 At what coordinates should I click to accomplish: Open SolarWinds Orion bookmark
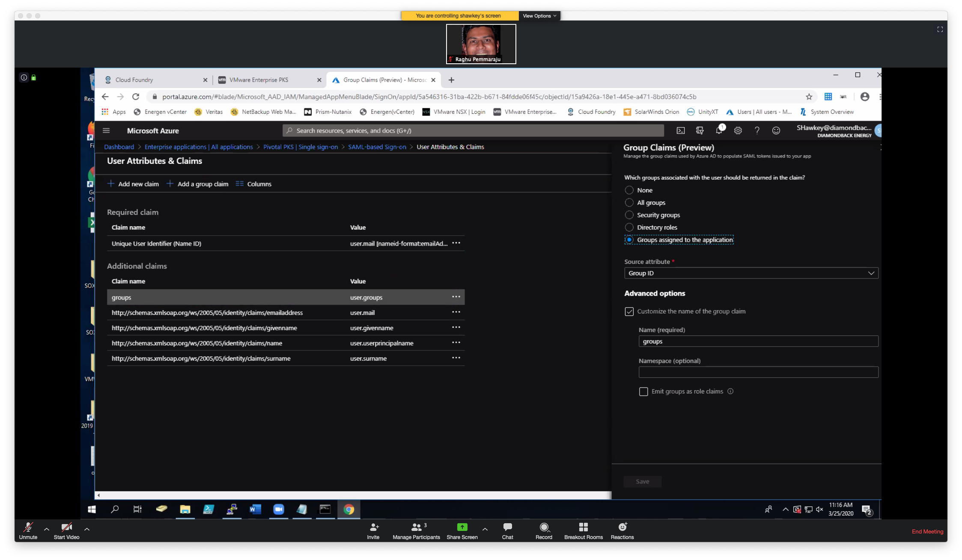coord(651,112)
